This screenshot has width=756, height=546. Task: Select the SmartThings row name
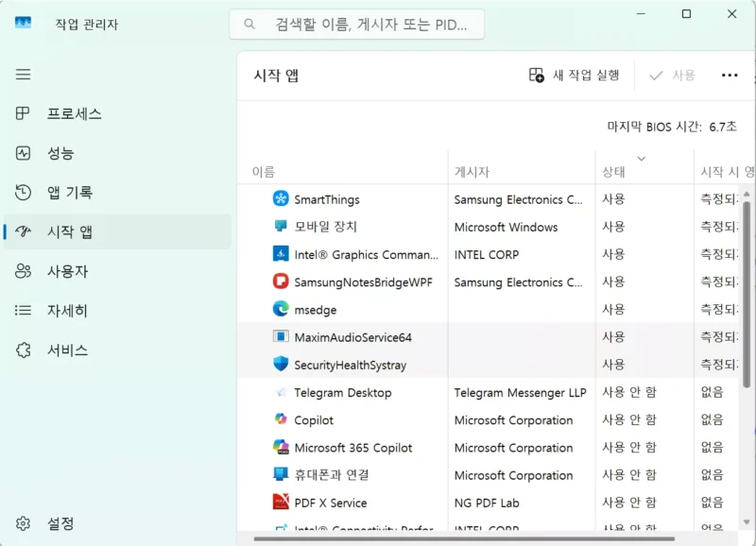pos(327,199)
